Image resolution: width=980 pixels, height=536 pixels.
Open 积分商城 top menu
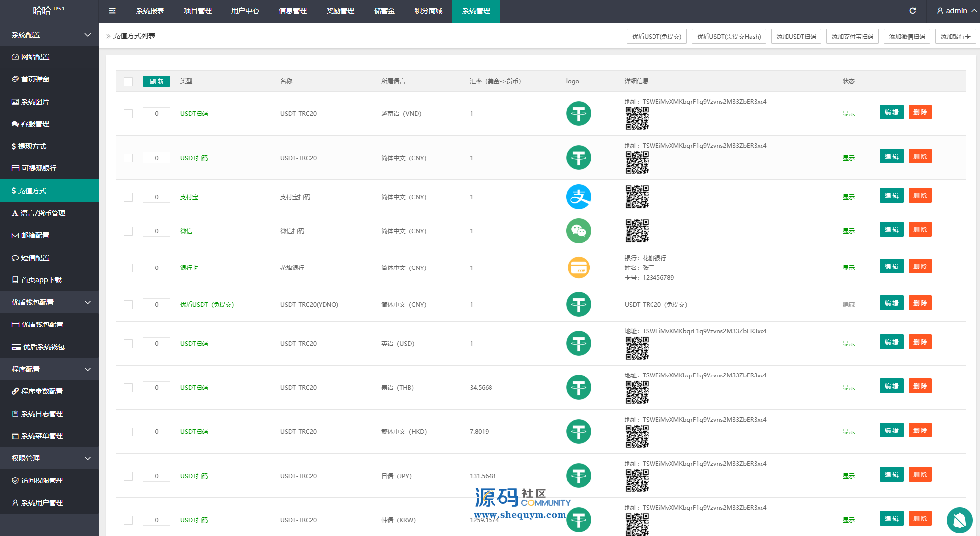tap(428, 11)
